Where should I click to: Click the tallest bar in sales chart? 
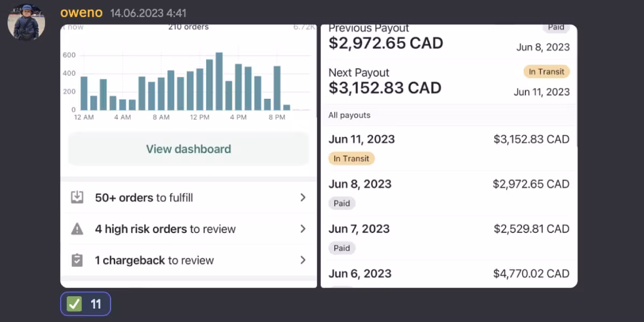219,80
